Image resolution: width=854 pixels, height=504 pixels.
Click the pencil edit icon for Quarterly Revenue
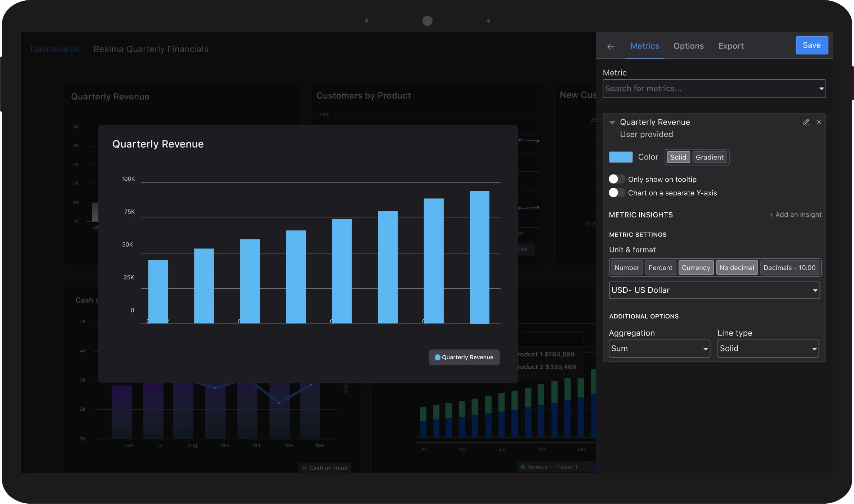[x=806, y=122]
